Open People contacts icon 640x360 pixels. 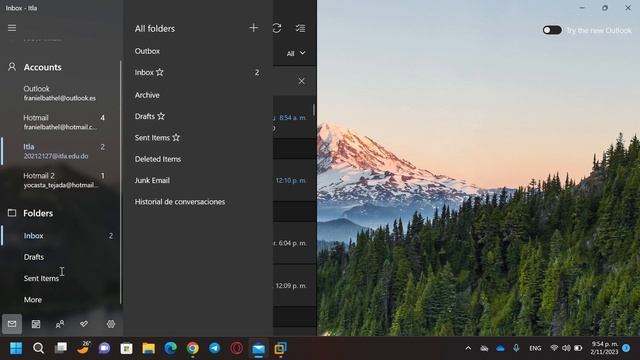point(60,324)
